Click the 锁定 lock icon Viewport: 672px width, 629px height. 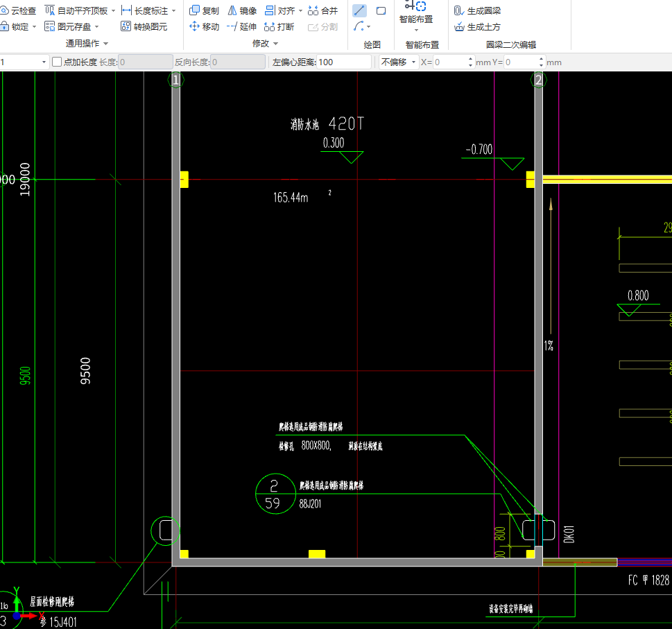click(4, 26)
